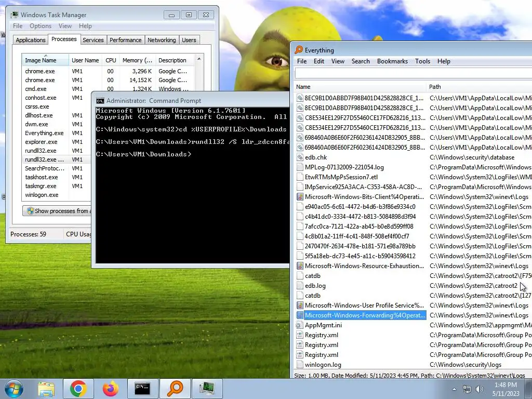Open the Windows Start menu orb

click(14, 389)
